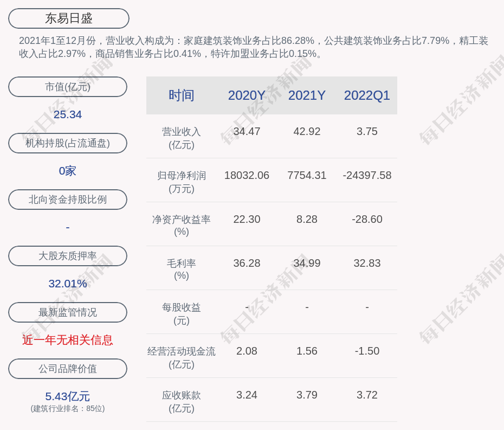The width and height of the screenshot is (504, 430).
Task: Select the 市值(亿元) label pill
Action: click(x=68, y=87)
